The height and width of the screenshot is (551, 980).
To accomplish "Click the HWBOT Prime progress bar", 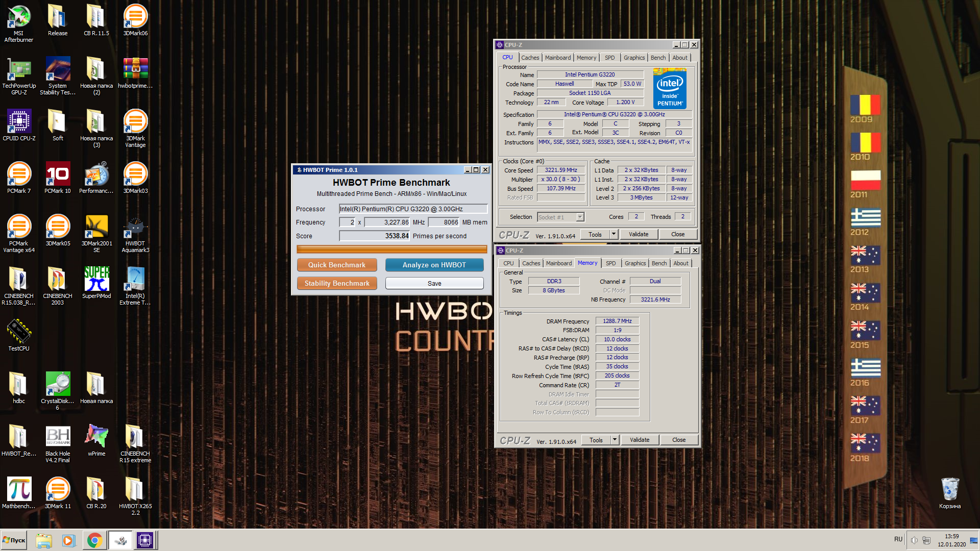I will point(392,249).
